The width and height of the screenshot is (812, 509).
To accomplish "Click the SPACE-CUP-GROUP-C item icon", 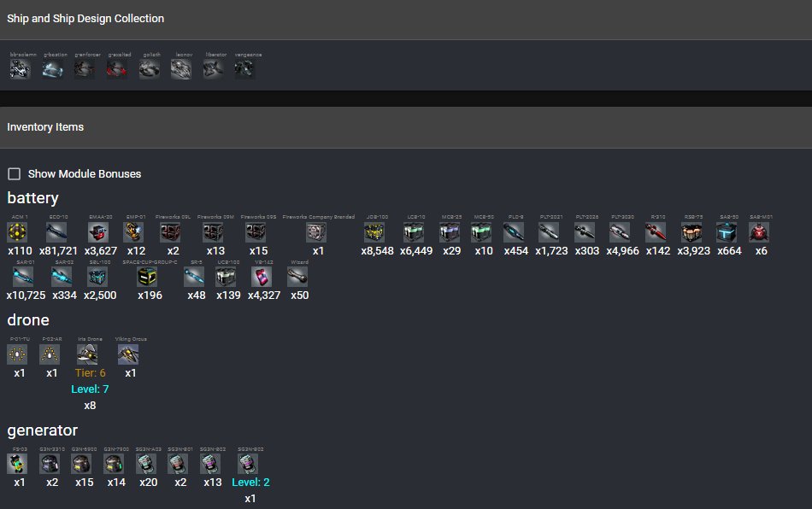I will pyautogui.click(x=148, y=276).
